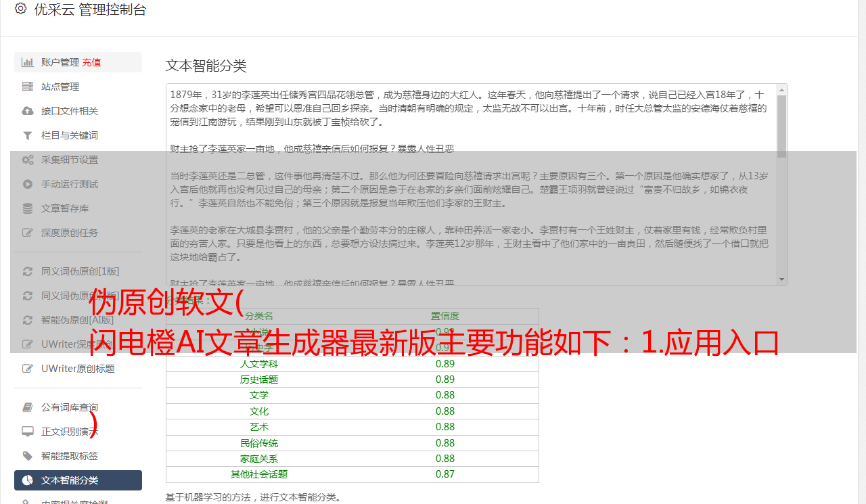Click the edit icon for UWriter原创标题
The width and height of the screenshot is (866, 504).
(28, 369)
